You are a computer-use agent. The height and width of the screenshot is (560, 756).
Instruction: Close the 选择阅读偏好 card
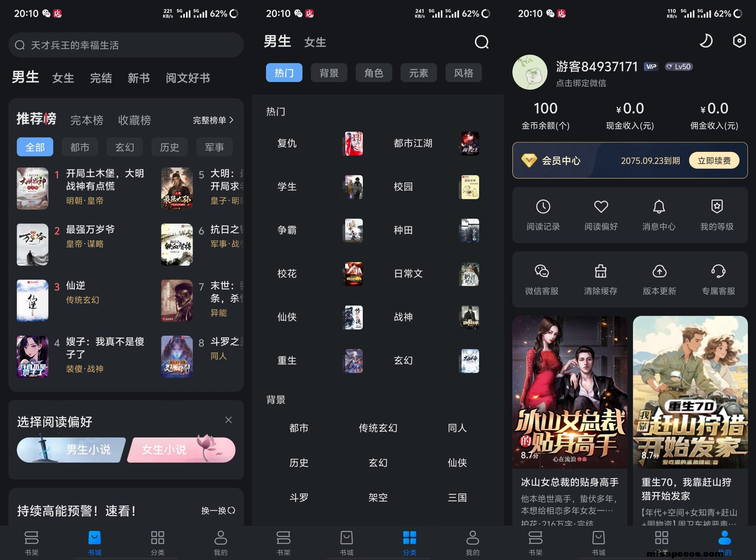(228, 420)
